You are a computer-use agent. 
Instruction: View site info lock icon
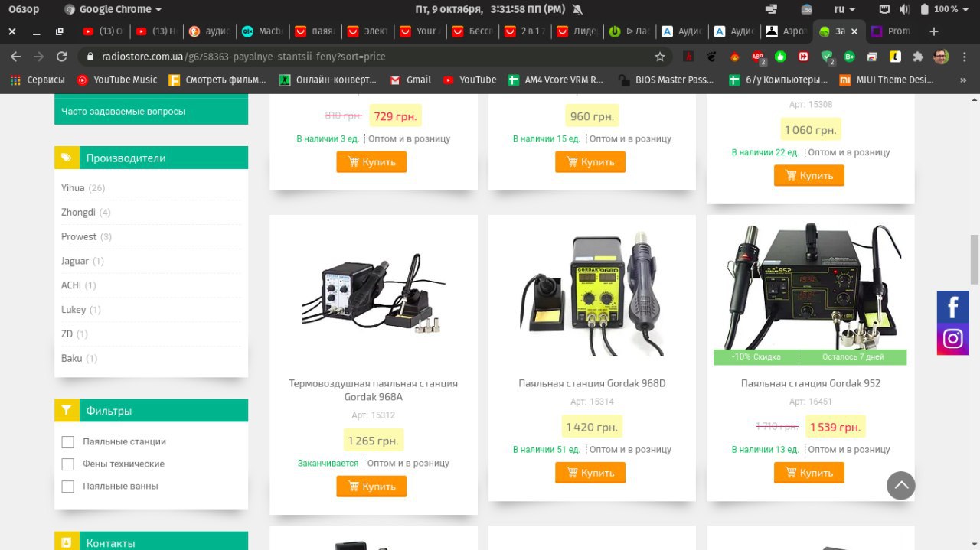click(x=90, y=57)
